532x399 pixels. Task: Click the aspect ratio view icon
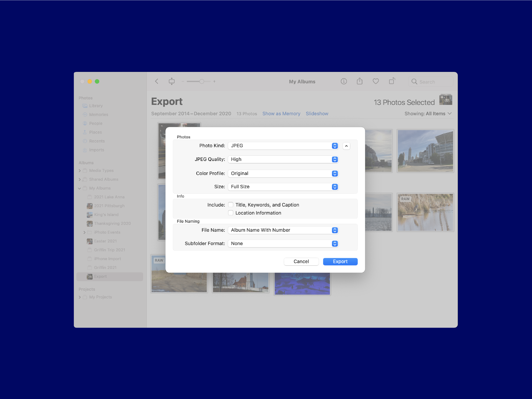(171, 82)
